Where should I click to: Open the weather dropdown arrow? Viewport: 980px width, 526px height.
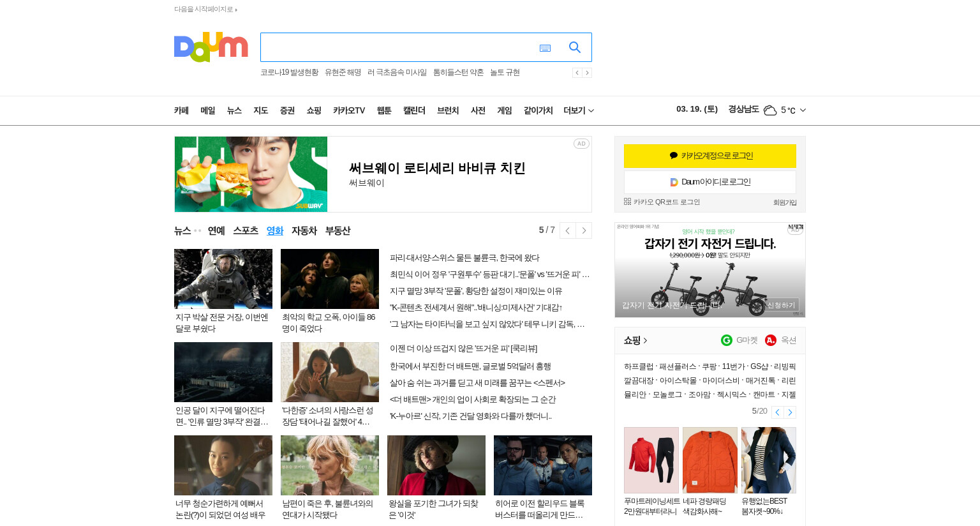[x=803, y=110]
